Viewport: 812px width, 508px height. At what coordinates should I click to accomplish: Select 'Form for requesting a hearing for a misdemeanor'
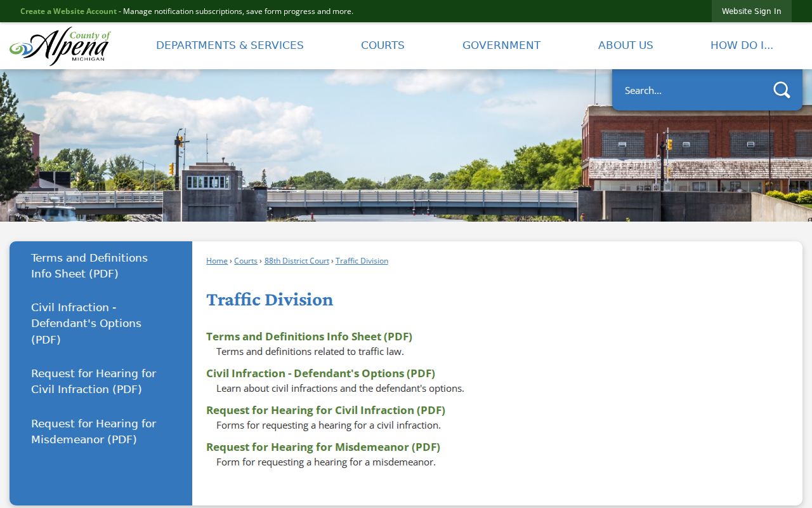[x=326, y=462]
